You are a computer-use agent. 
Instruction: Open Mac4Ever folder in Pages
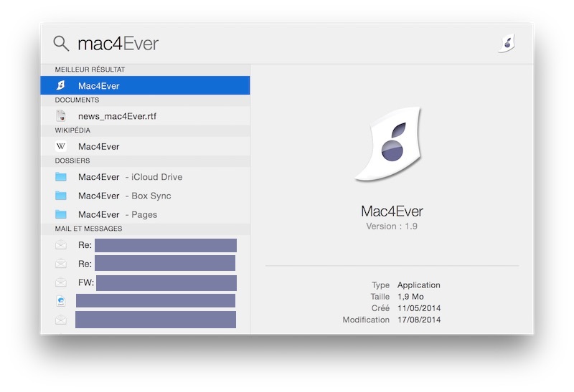[x=117, y=214]
